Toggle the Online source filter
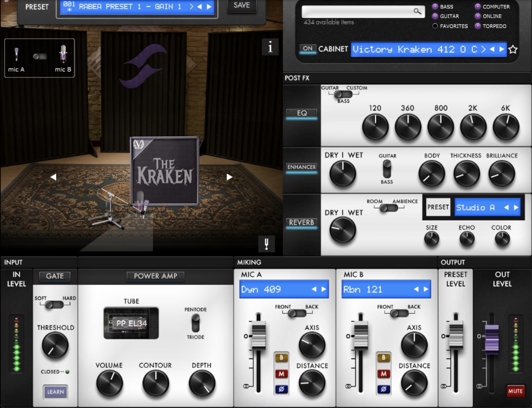The image size is (532, 408). pos(478,16)
